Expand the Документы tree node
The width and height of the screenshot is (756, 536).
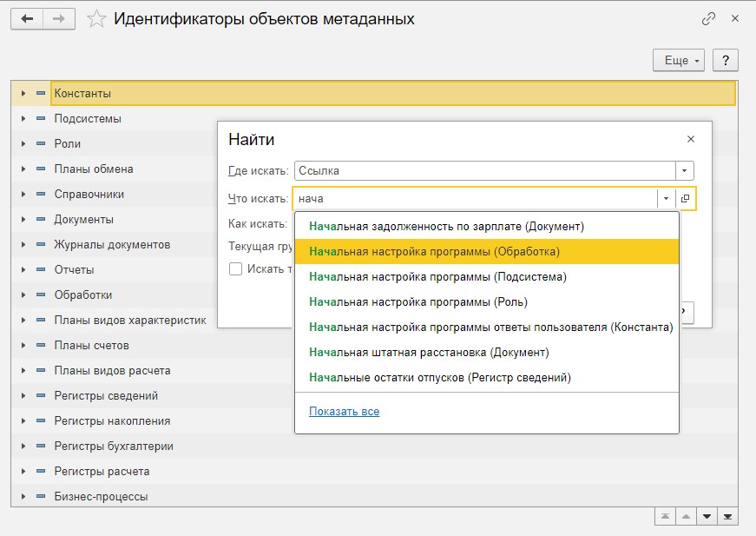[x=23, y=219]
